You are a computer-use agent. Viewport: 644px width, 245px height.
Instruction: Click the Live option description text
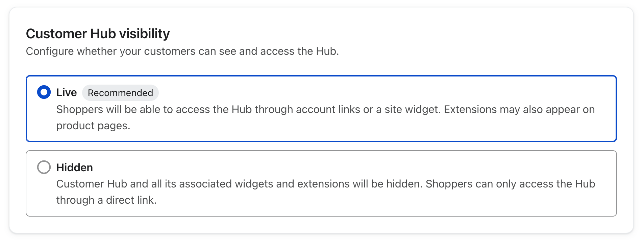[x=325, y=117]
